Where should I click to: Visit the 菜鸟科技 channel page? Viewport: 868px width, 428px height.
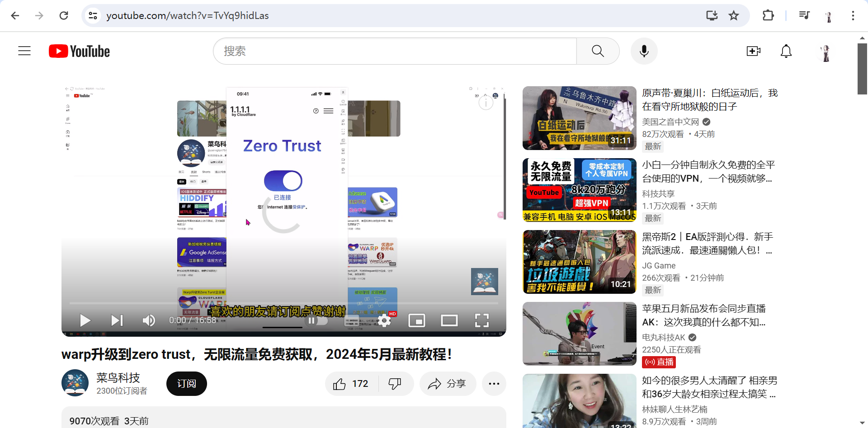pyautogui.click(x=118, y=378)
